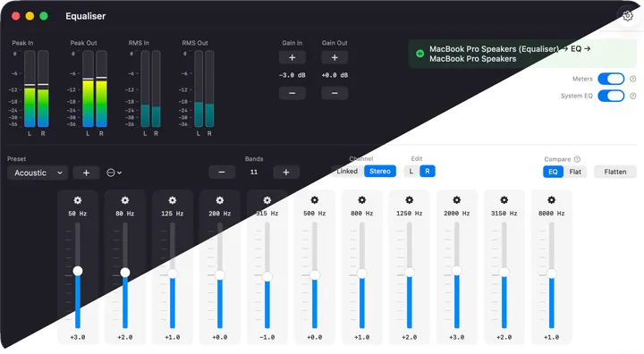Click the 3150 Hz slider handle
This screenshot has height=354, width=644.
504,273
